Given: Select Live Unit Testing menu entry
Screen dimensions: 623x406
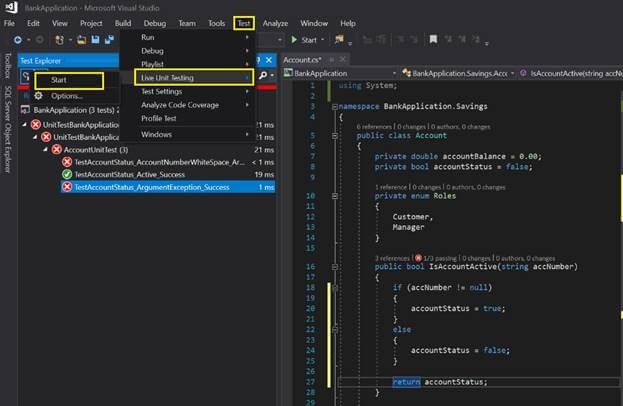Looking at the screenshot, I should tap(194, 78).
